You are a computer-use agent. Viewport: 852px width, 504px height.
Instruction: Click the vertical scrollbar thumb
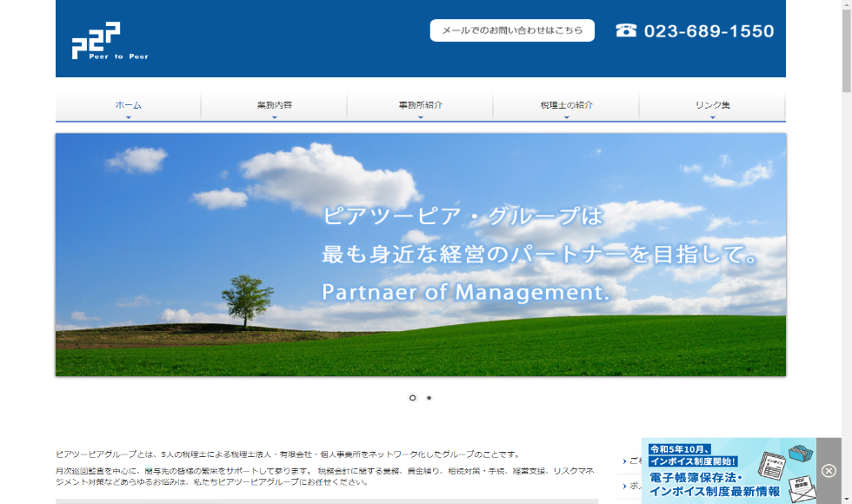[846, 52]
